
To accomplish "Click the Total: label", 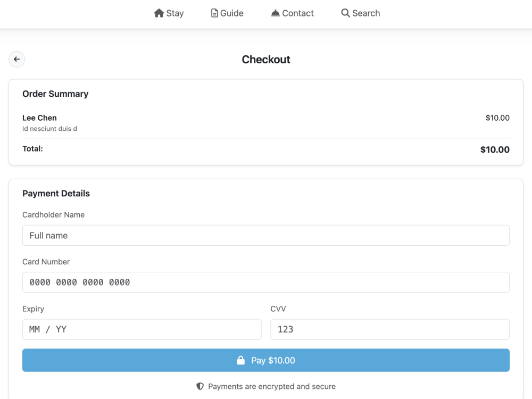I will point(32,148).
